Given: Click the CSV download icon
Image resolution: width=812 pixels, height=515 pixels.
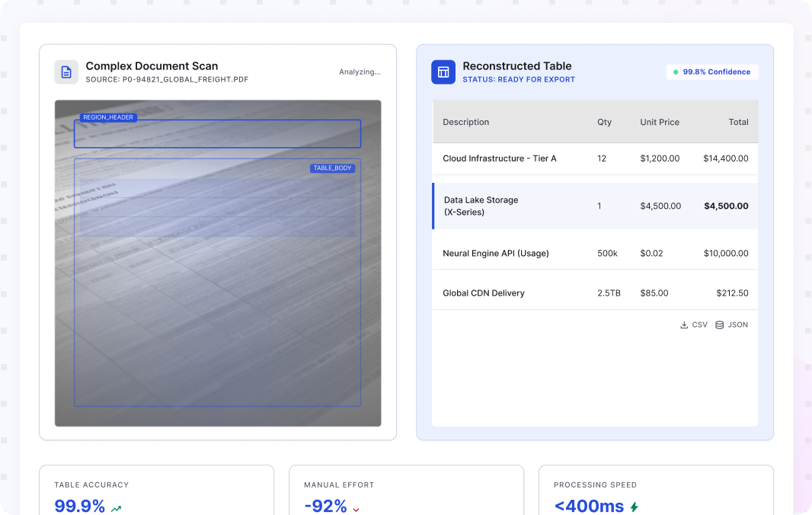Looking at the screenshot, I should pyautogui.click(x=684, y=325).
